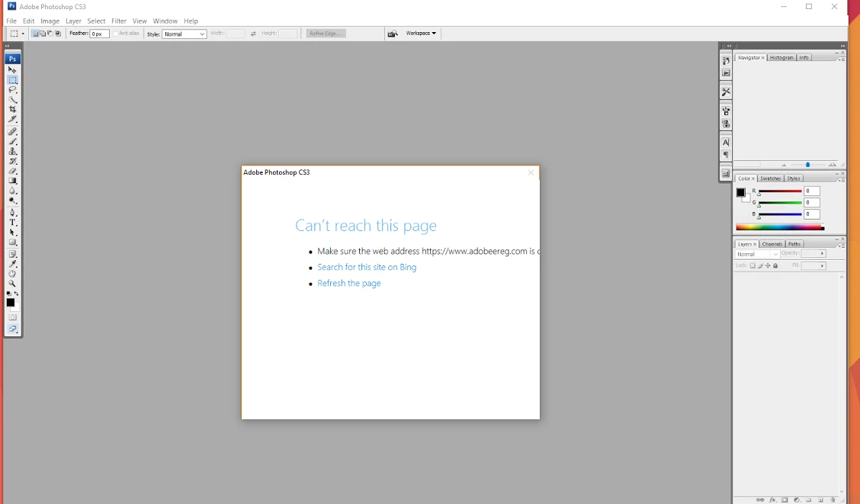
Task: Select the Lasso tool
Action: tap(12, 89)
